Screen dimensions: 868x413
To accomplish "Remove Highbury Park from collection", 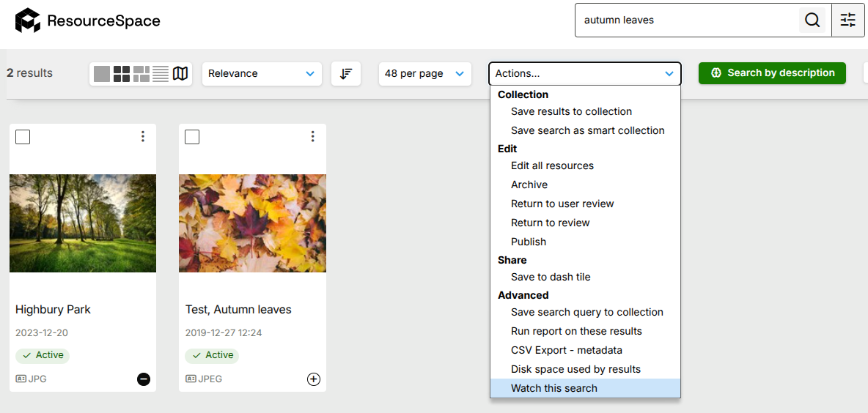I will (x=144, y=379).
